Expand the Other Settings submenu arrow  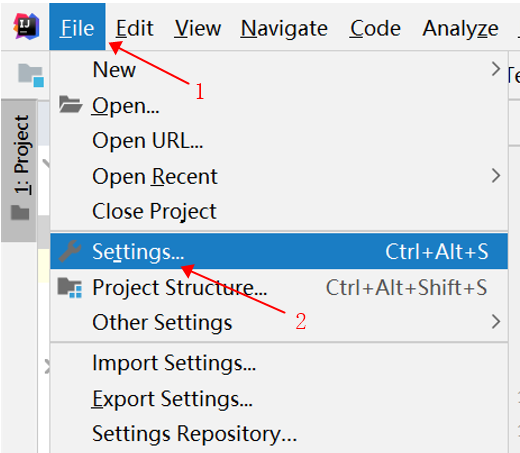tap(496, 322)
